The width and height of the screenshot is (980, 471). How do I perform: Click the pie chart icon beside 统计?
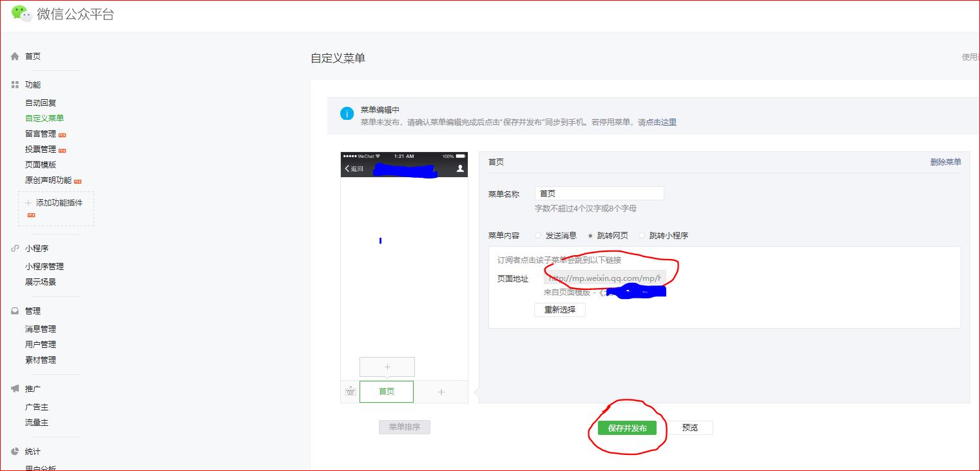pyautogui.click(x=15, y=452)
